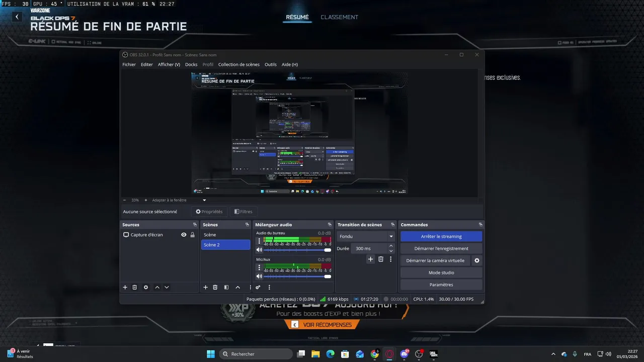The image size is (644, 362).
Task: Undock the Transition de scènes panel
Action: pyautogui.click(x=393, y=225)
